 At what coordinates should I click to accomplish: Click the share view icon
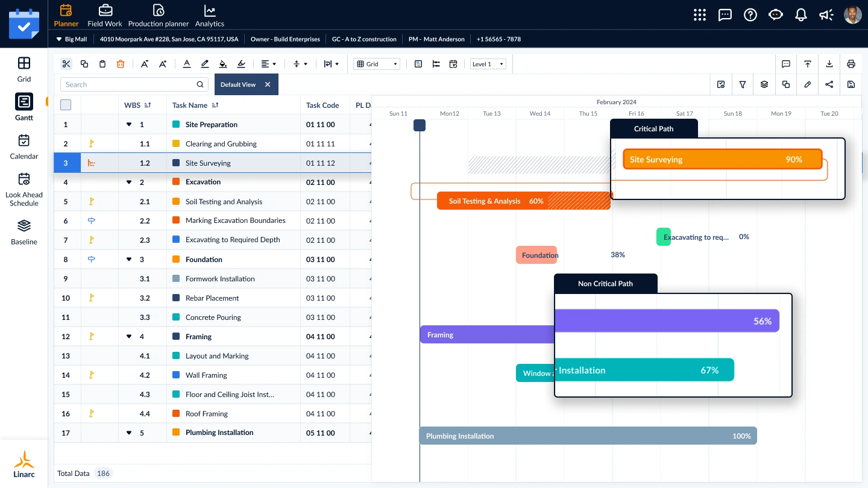829,84
